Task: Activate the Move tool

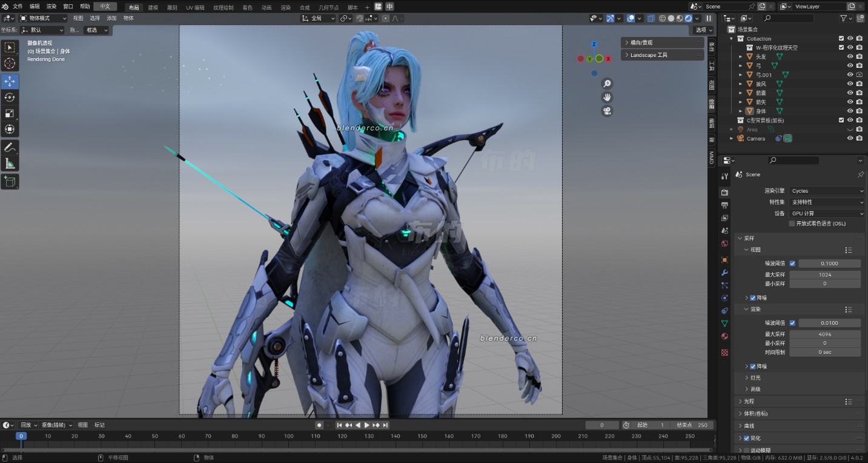Action: click(10, 81)
